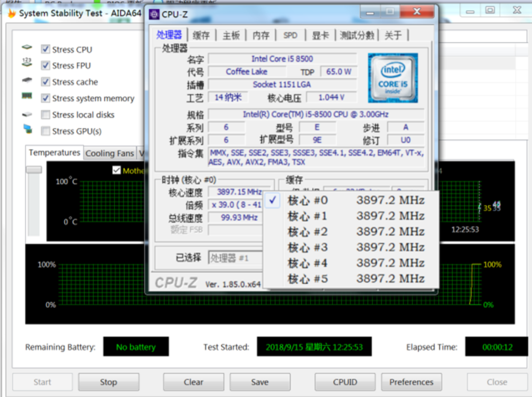Open the Cooling Fans tab
This screenshot has height=397, width=532.
(x=110, y=153)
